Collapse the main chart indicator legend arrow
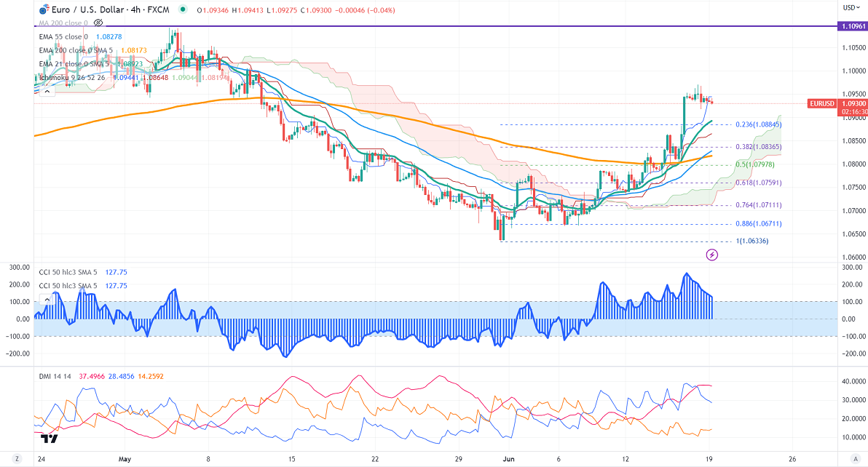Screen dimensions: 868x467 (x=47, y=91)
